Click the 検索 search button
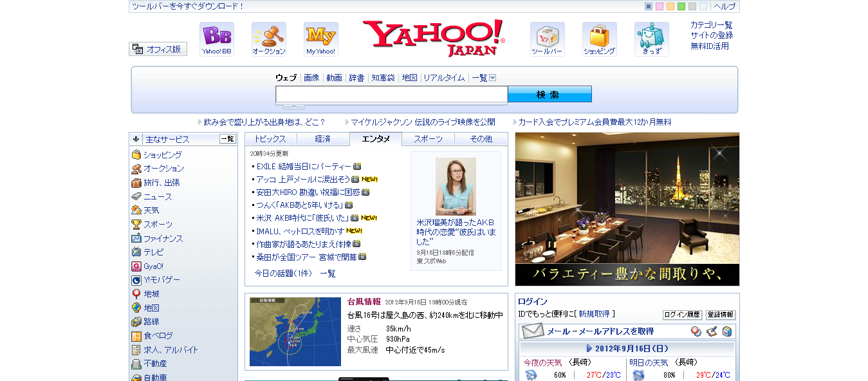The image size is (868, 381). 549,95
